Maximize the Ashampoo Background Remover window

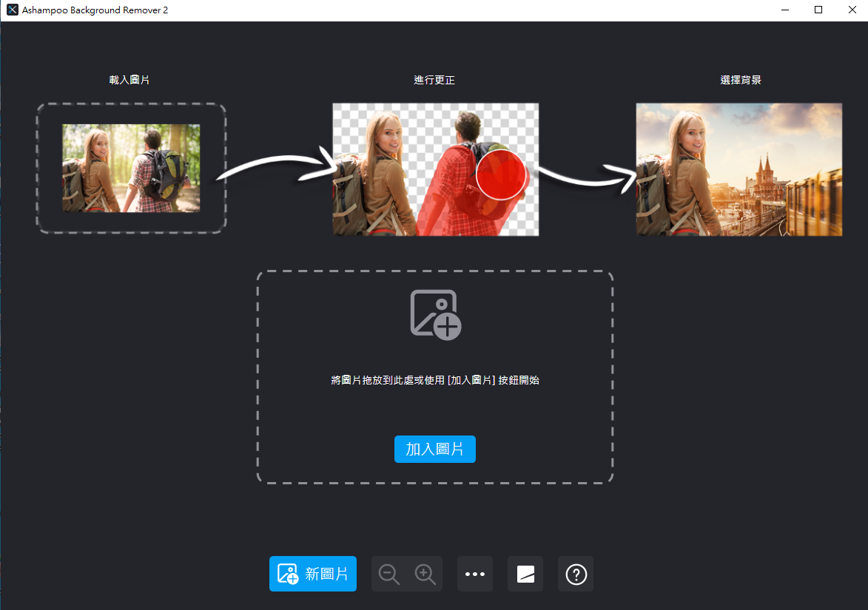818,10
